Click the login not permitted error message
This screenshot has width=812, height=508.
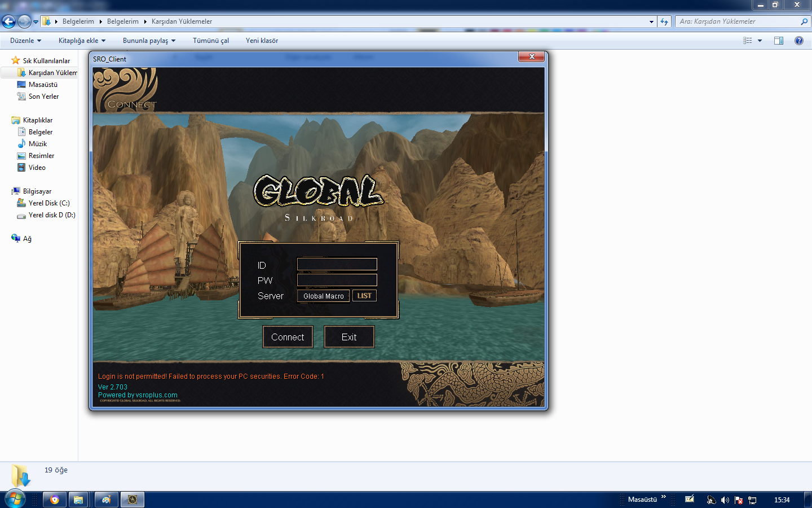pos(211,376)
